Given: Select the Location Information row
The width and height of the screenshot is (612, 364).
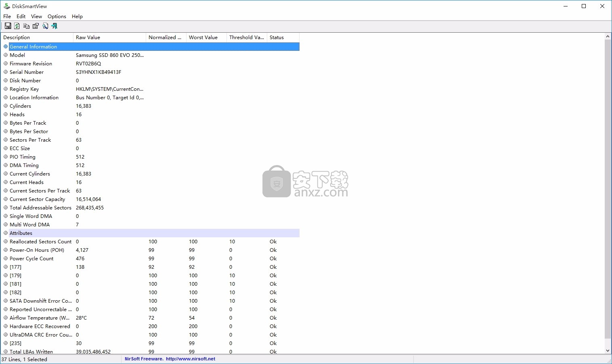Looking at the screenshot, I should pyautogui.click(x=150, y=97).
